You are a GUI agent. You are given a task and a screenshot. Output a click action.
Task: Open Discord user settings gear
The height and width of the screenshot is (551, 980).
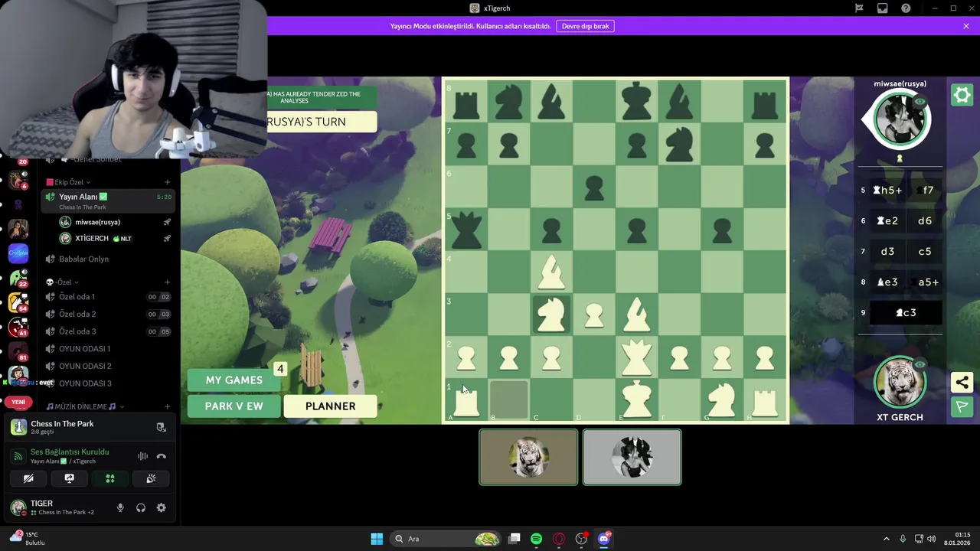[x=162, y=507]
